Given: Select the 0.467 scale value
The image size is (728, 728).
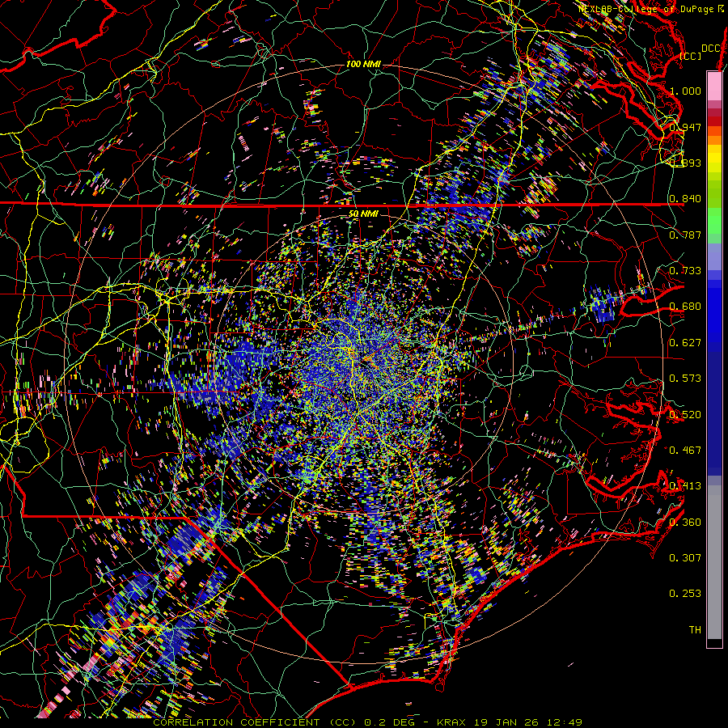Looking at the screenshot, I should (x=685, y=451).
